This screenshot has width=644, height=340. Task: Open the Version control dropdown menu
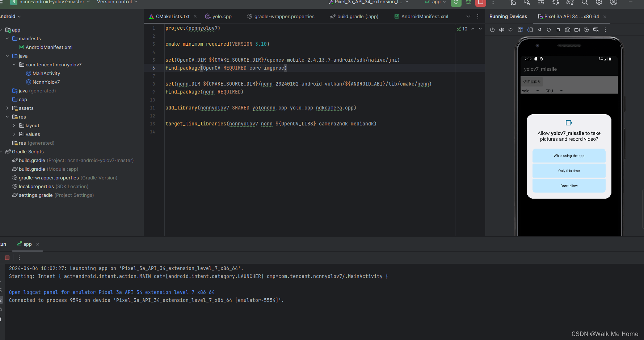[x=117, y=2]
